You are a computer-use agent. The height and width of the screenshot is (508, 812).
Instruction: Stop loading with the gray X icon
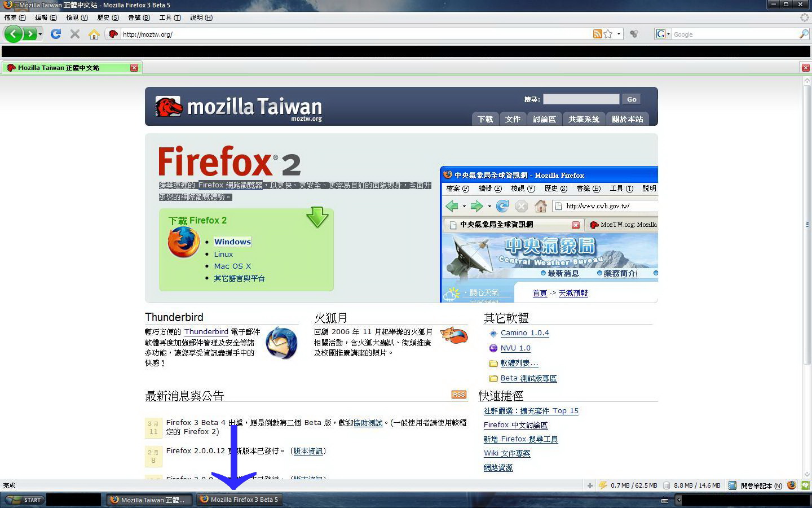74,34
